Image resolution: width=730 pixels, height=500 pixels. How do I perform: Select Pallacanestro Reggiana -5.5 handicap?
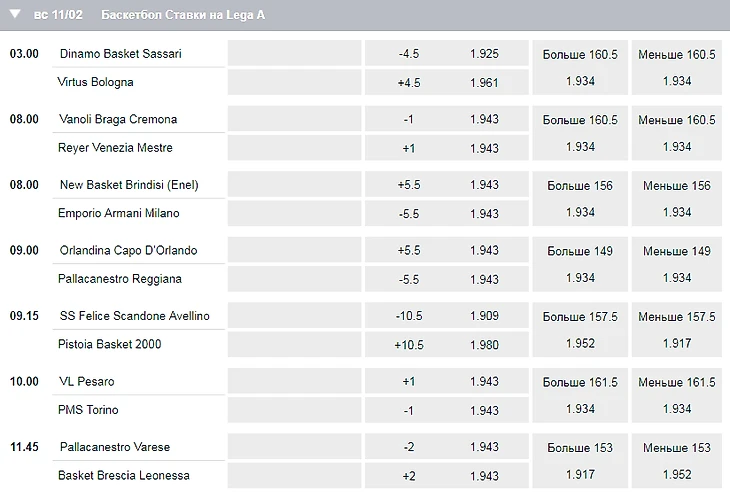coord(447,279)
